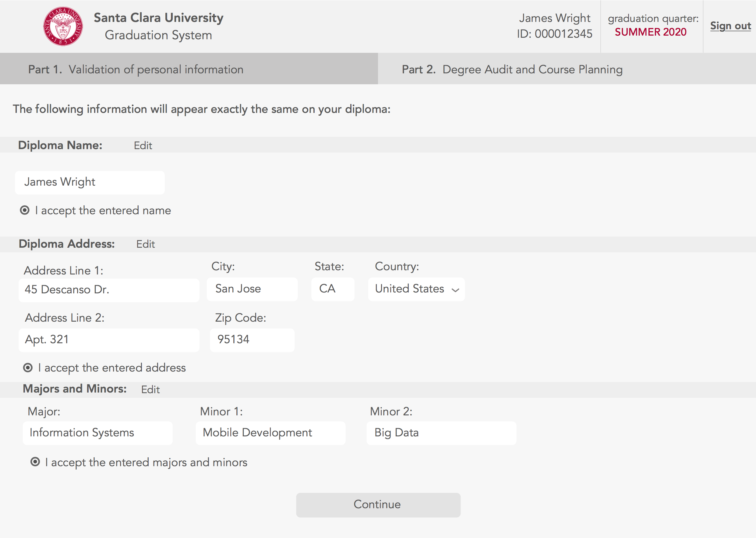Open the Country dropdown showing United States
The width and height of the screenshot is (756, 538).
(416, 289)
